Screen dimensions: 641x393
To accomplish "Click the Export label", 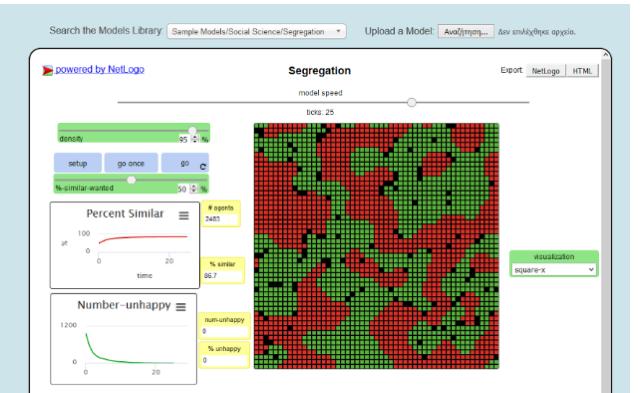I will (x=511, y=70).
